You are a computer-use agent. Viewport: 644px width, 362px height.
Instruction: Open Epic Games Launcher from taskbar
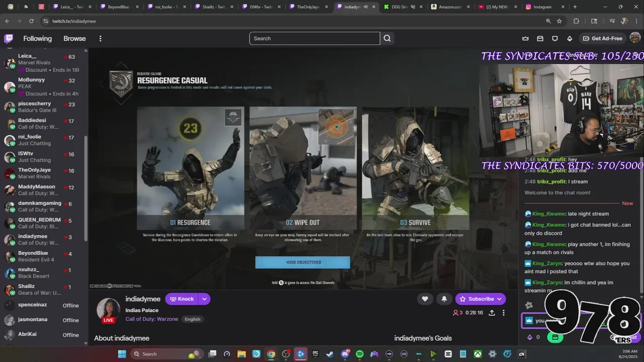315,354
